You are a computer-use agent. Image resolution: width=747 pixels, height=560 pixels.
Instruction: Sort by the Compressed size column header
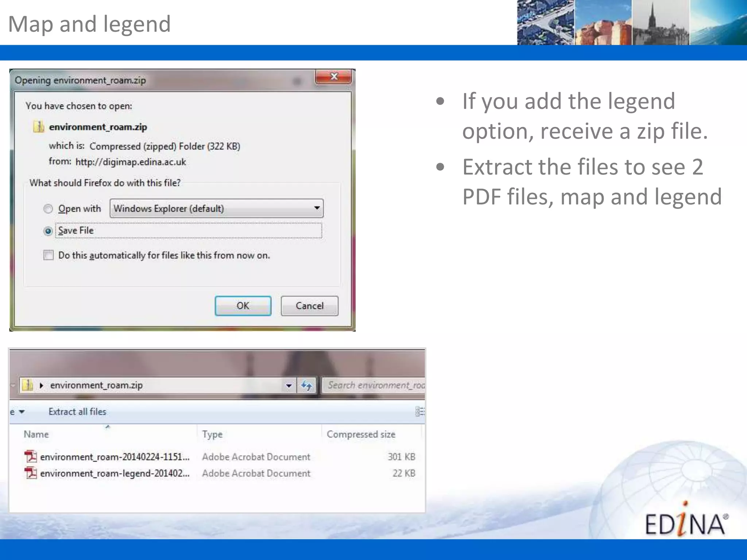pyautogui.click(x=361, y=434)
